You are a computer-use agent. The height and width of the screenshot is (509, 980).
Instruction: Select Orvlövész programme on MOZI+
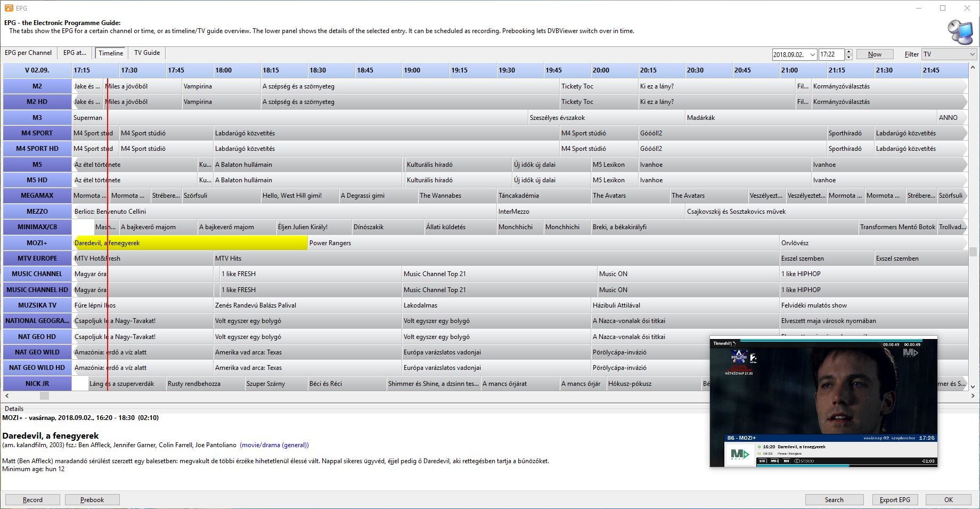coord(873,243)
